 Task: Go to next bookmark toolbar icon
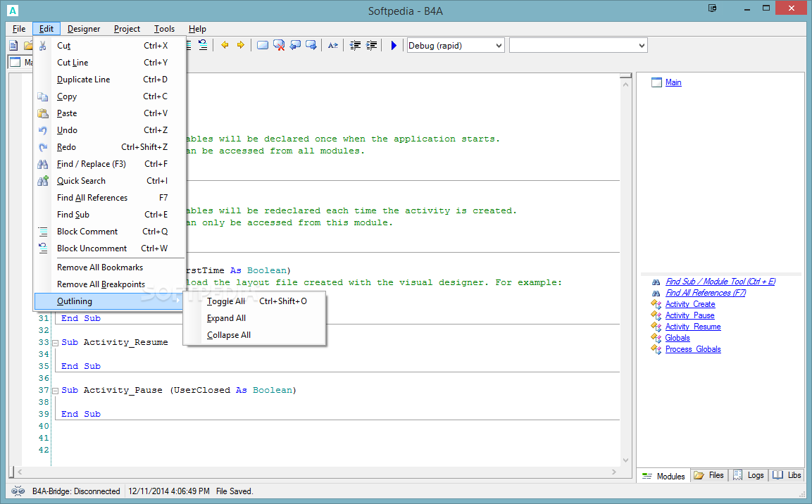[311, 46]
